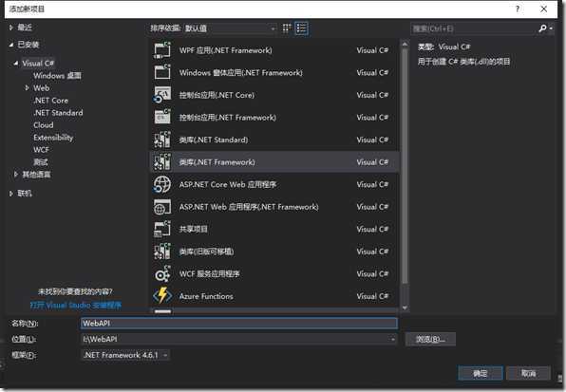Select the Shared Project template icon

[162, 229]
